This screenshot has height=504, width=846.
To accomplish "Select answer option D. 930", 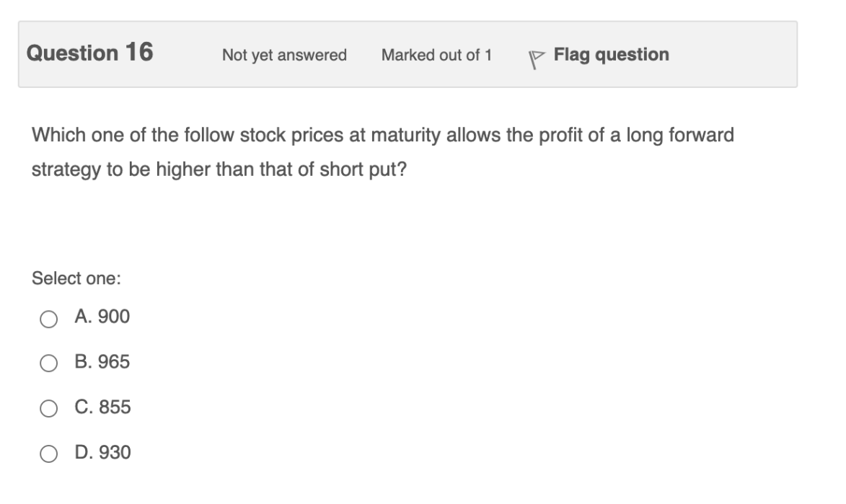I will pos(102,454).
